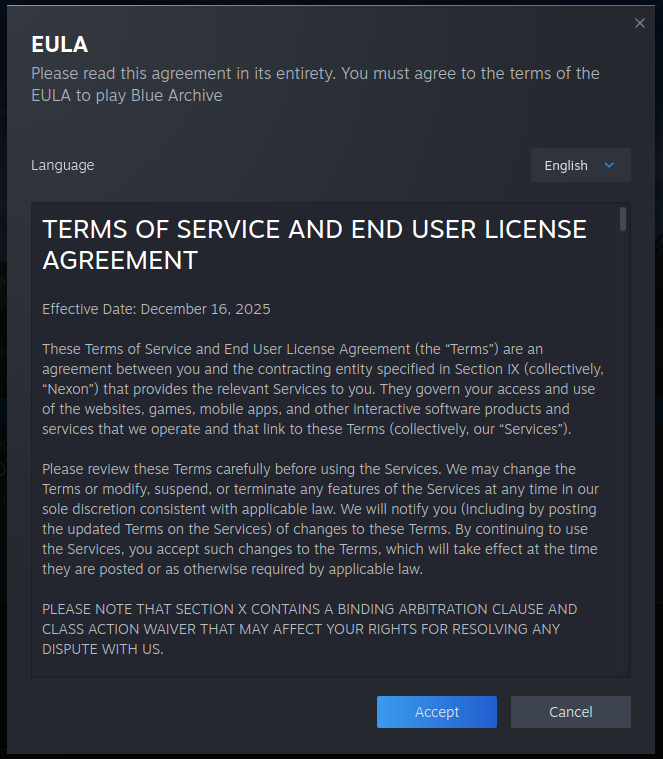Screen dimensions: 663x759
Task: Click the Language label
Action: click(62, 165)
